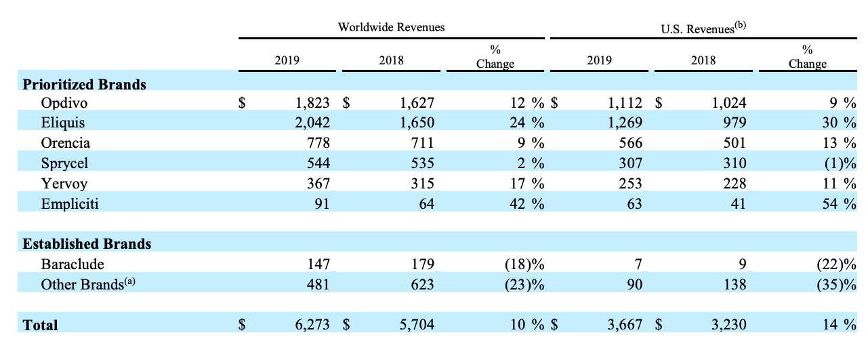The image size is (868, 341).
Task: Click Yervoy 2019 worldwide value 367
Action: [318, 183]
